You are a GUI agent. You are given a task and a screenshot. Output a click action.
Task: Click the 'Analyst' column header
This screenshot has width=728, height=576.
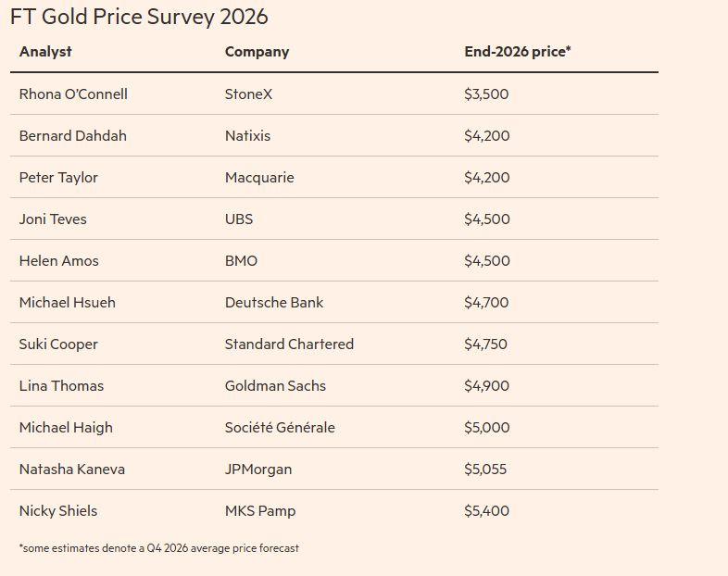pyautogui.click(x=45, y=52)
